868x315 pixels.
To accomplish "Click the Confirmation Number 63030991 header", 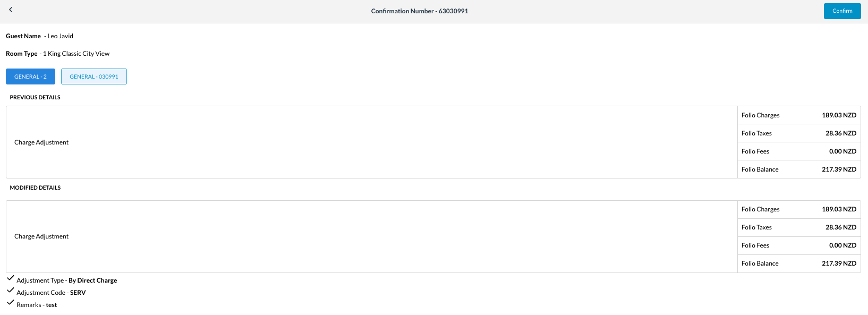I will point(419,11).
